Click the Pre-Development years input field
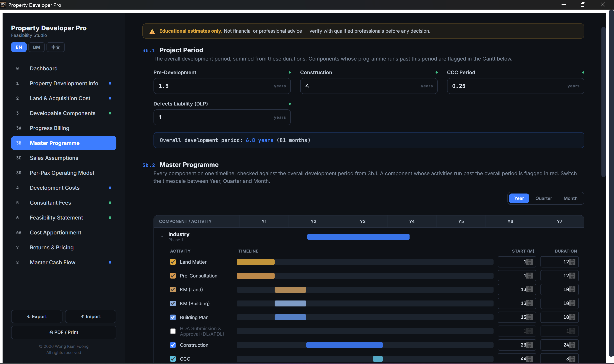614x364 pixels. pyautogui.click(x=222, y=86)
